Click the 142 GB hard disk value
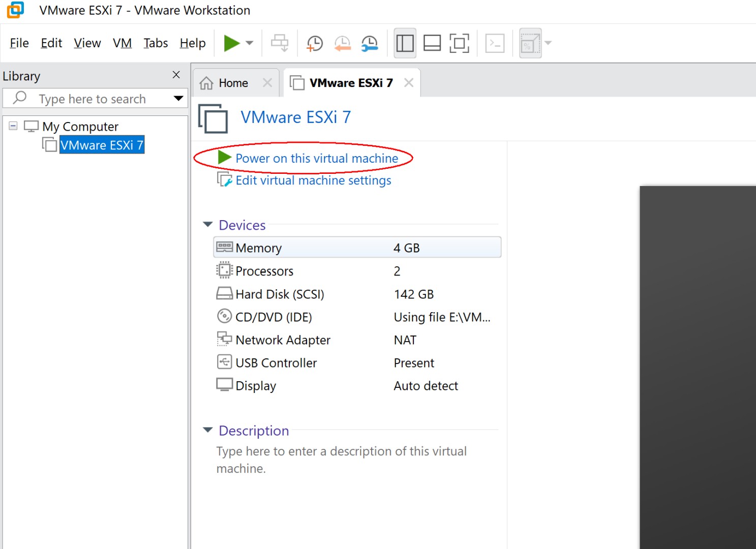The height and width of the screenshot is (549, 756). [x=414, y=294]
